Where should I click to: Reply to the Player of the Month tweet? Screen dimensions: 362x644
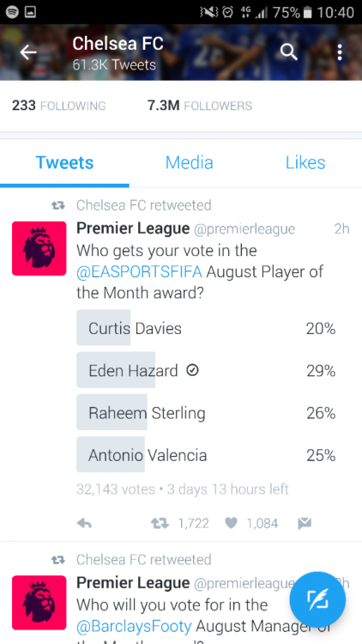point(84,523)
